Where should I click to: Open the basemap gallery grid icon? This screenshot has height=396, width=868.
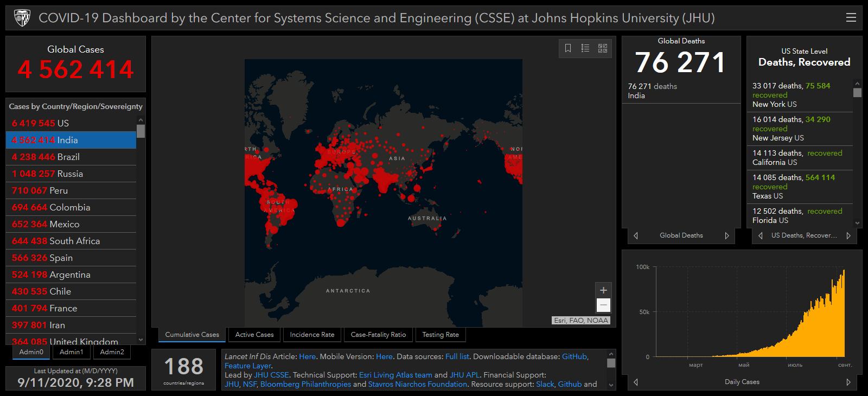pos(603,48)
